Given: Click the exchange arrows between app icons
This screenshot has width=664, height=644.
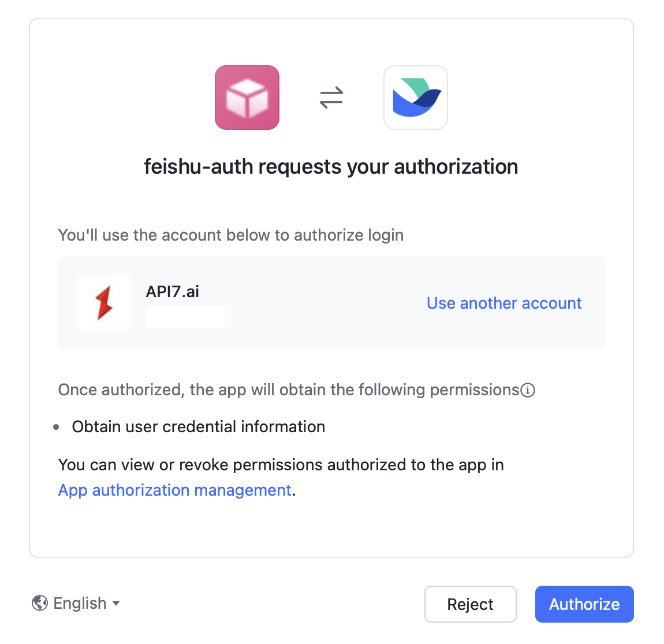Looking at the screenshot, I should [x=331, y=97].
